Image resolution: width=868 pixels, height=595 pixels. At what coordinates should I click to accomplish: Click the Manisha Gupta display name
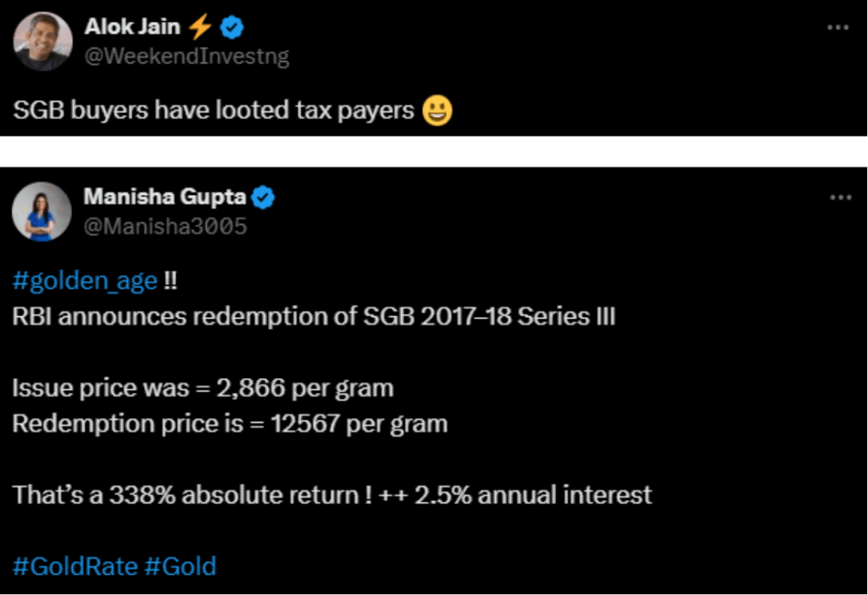pyautogui.click(x=164, y=197)
